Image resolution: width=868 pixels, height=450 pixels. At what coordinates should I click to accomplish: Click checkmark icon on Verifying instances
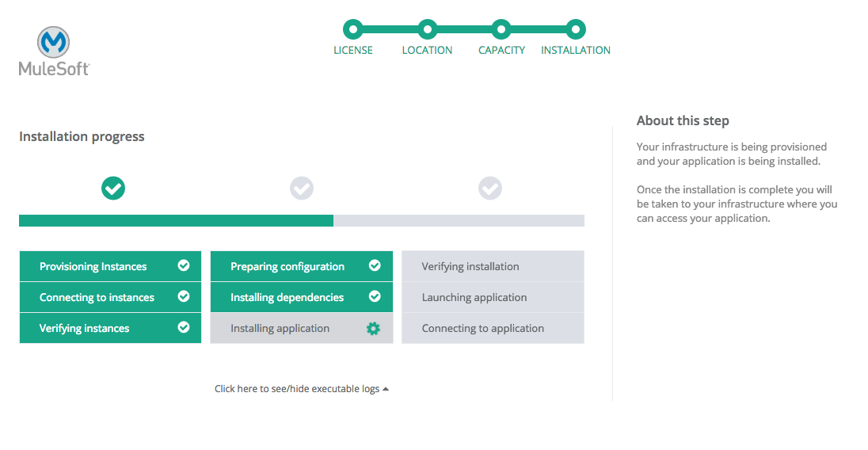pyautogui.click(x=184, y=328)
